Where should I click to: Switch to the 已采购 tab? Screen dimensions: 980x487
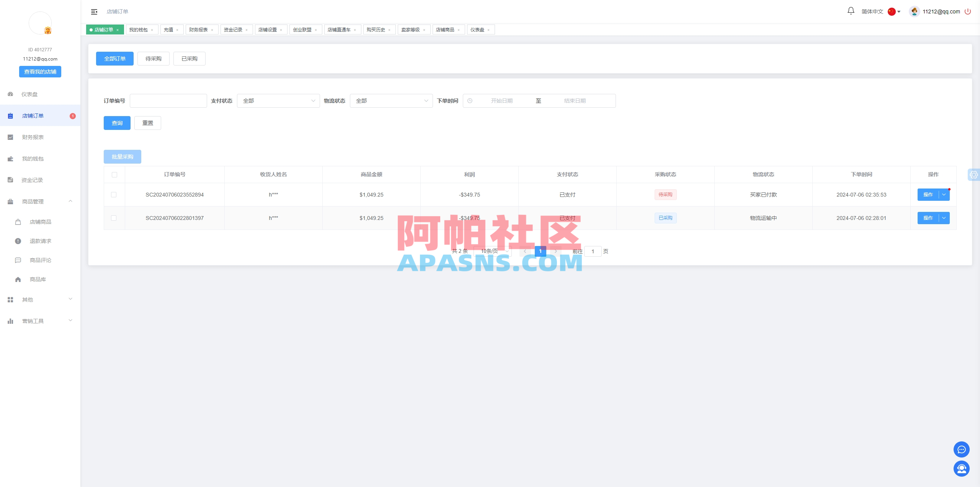pos(189,58)
